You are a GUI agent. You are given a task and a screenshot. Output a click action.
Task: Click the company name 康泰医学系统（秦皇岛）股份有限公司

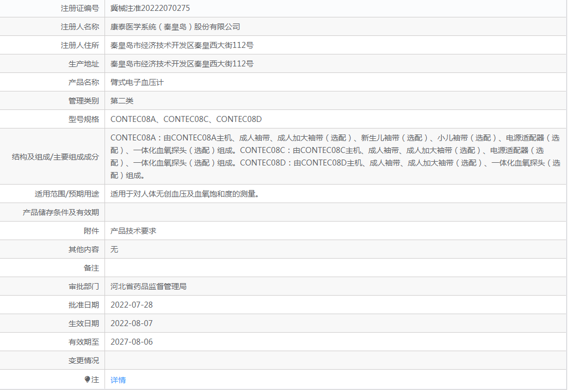(175, 27)
